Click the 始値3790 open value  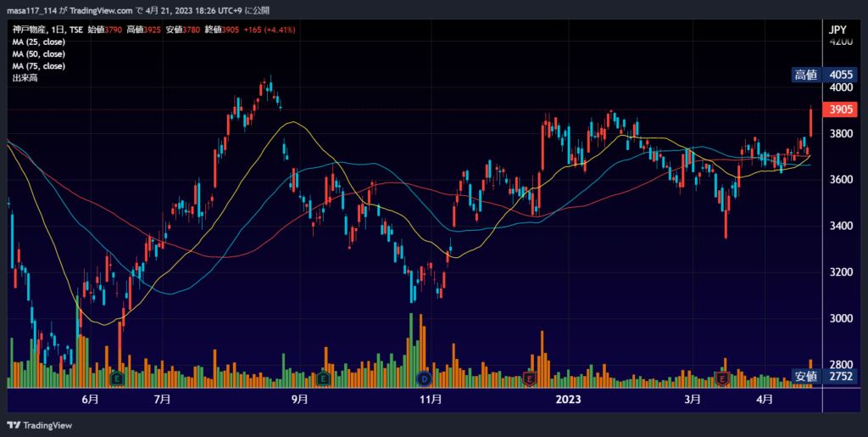click(105, 30)
